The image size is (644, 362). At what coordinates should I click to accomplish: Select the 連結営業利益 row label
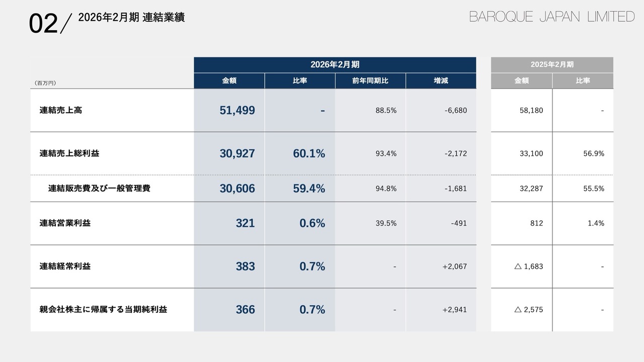[65, 223]
